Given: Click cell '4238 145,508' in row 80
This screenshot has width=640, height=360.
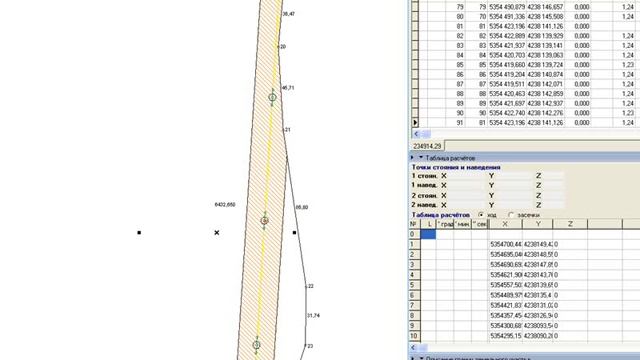Looking at the screenshot, I should click(x=545, y=17).
